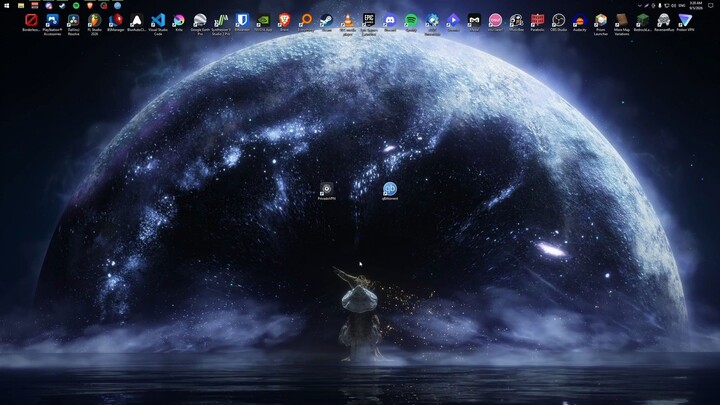Screen dimensions: 720x405
Task: Open the qBittorrent desktop shortcut
Action: pos(390,191)
